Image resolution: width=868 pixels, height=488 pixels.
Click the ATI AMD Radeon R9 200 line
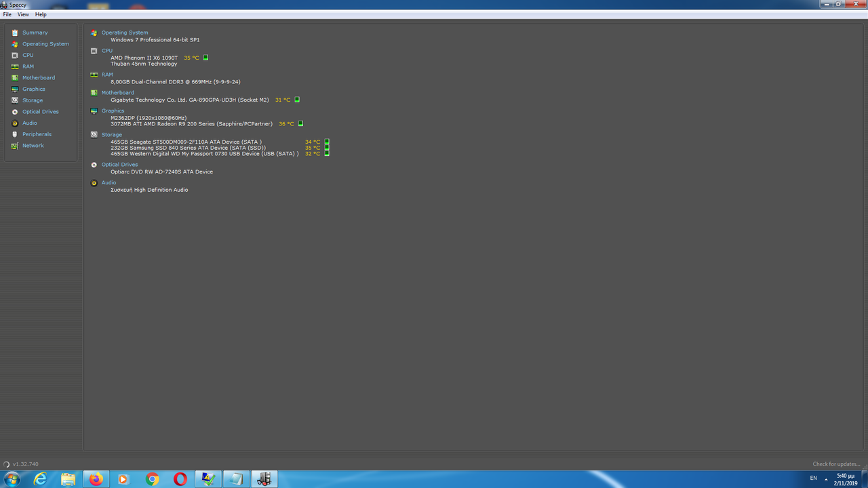(x=192, y=124)
